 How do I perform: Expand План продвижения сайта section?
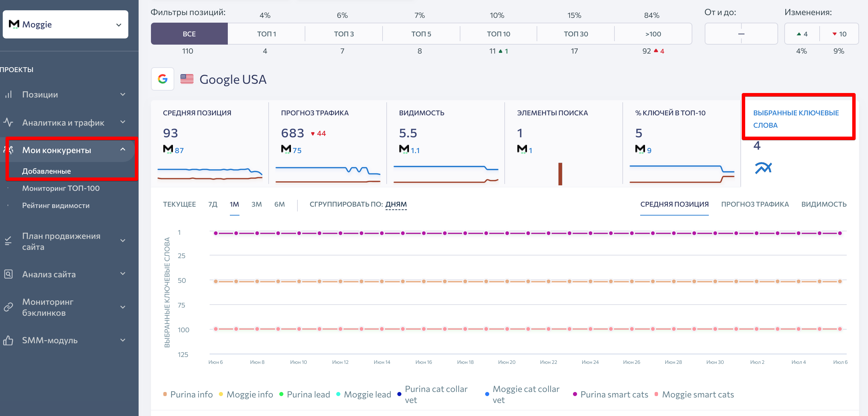pos(123,241)
